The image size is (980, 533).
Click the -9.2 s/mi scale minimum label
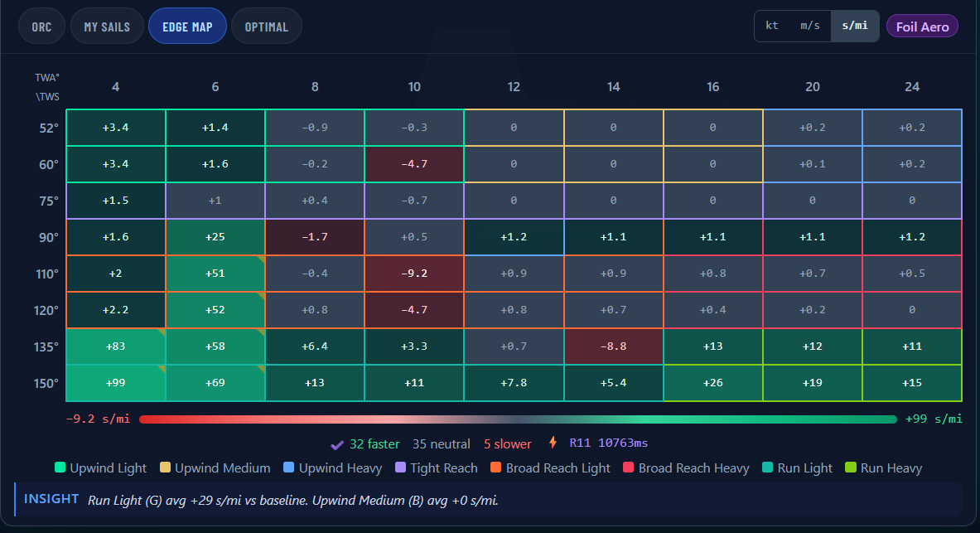pos(98,419)
